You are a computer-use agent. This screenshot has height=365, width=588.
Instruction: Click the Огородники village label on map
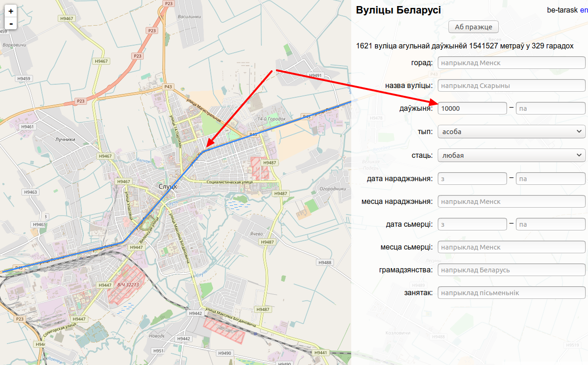pyautogui.click(x=332, y=189)
